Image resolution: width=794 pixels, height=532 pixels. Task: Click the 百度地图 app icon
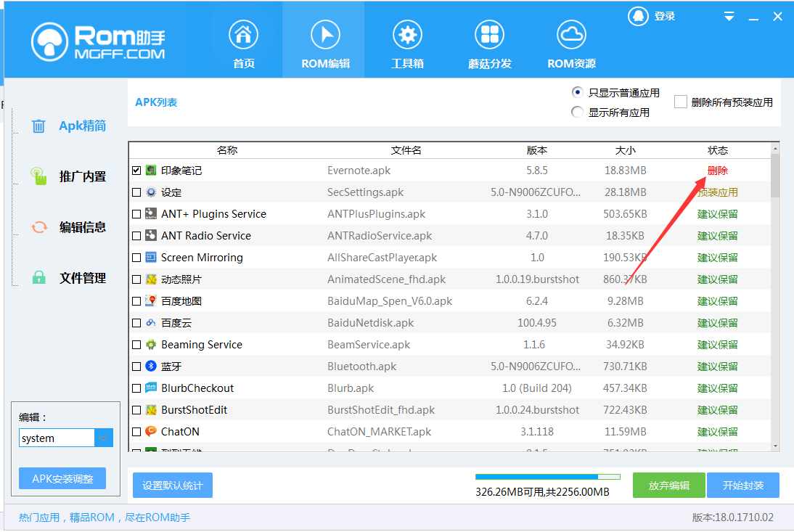coord(151,300)
